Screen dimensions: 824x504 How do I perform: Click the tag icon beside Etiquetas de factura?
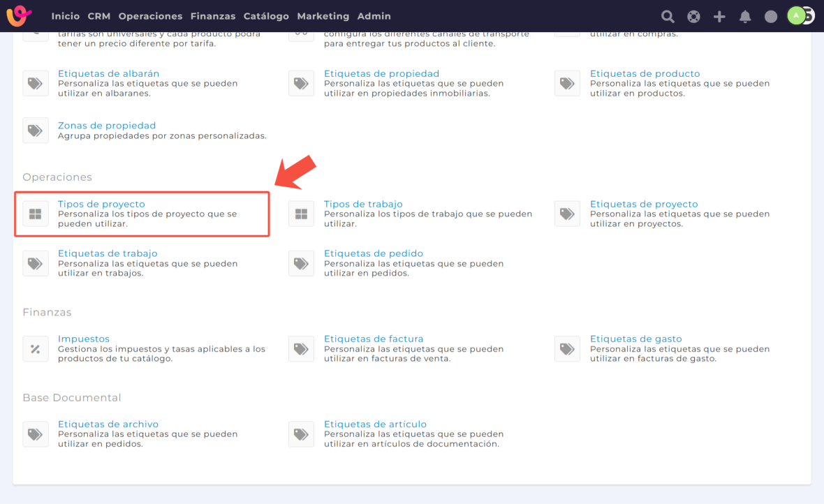301,349
